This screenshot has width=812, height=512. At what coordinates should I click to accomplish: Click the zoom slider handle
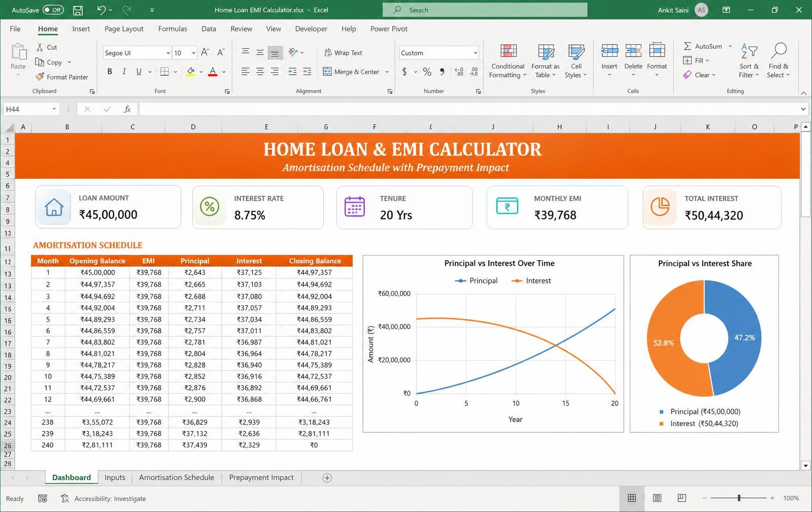point(739,498)
